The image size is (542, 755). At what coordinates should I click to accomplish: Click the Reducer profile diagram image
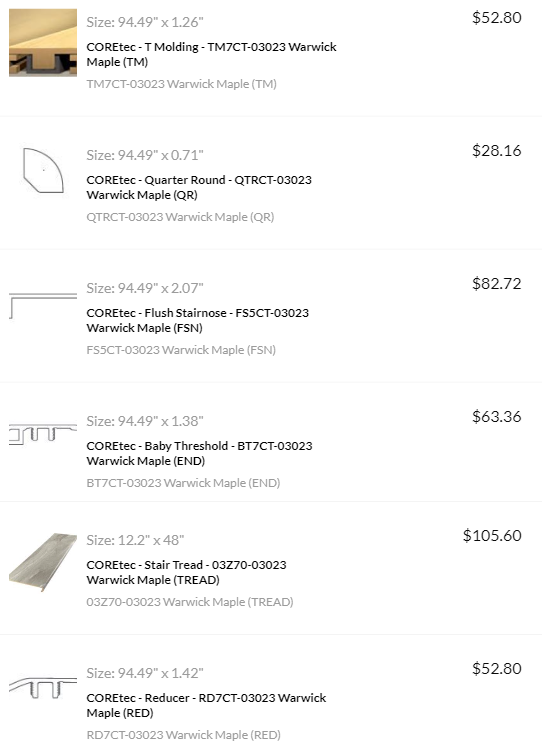pyautogui.click(x=43, y=688)
